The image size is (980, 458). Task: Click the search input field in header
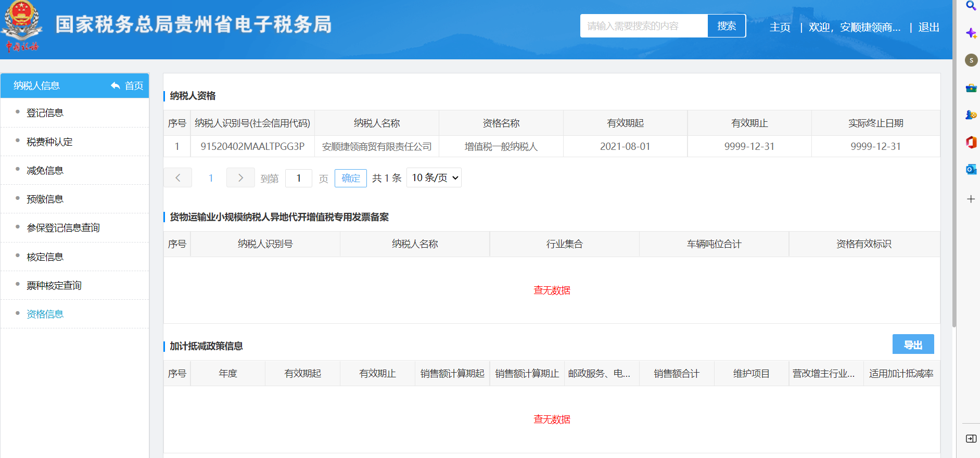(x=643, y=26)
